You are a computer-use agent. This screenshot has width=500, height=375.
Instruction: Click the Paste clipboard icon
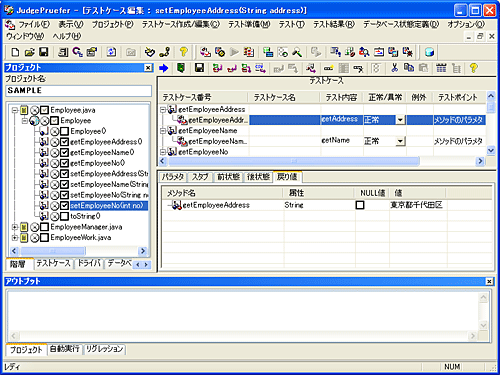(x=423, y=68)
